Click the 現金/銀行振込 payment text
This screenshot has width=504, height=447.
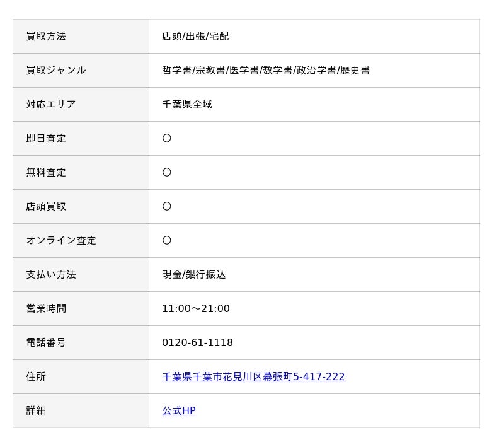tap(194, 275)
